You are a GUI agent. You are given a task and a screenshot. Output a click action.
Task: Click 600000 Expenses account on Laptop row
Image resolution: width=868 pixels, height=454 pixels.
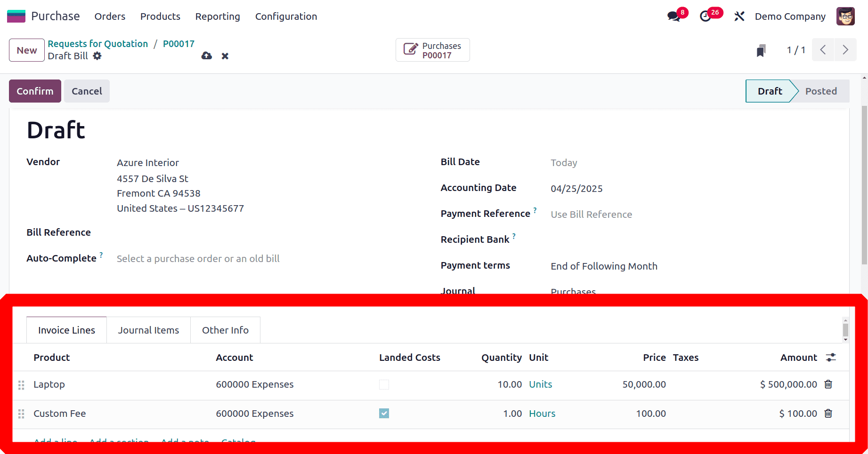click(254, 384)
